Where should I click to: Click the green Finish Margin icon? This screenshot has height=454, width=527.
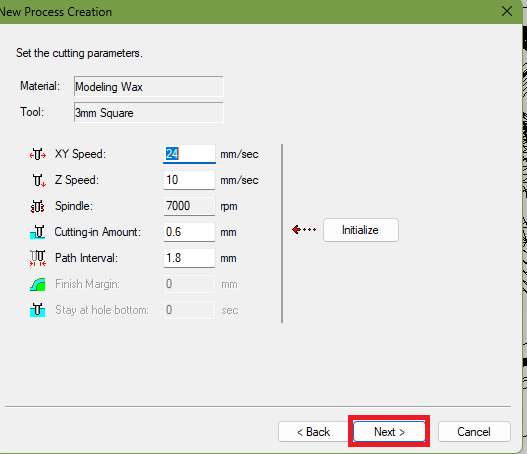coord(38,284)
